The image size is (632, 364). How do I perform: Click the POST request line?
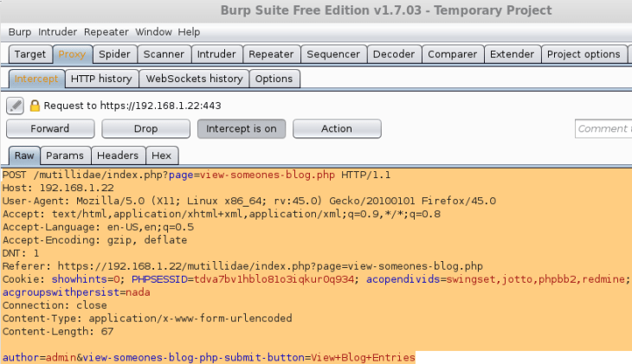pos(197,175)
